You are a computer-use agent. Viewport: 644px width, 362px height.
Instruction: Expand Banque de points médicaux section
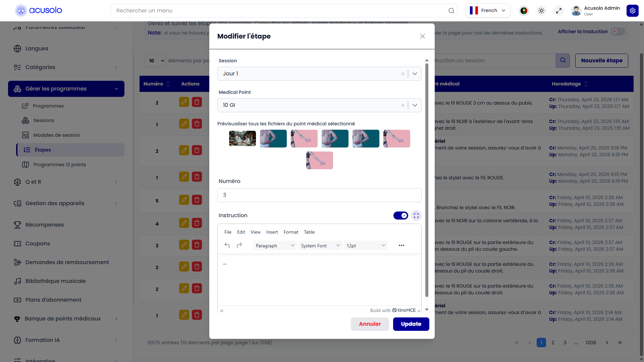(66, 318)
